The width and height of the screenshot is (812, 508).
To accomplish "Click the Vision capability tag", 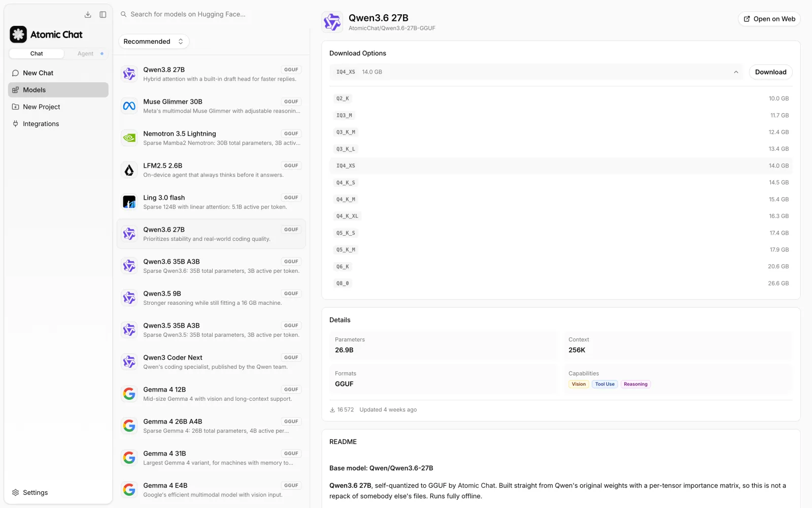I will coord(579,385).
